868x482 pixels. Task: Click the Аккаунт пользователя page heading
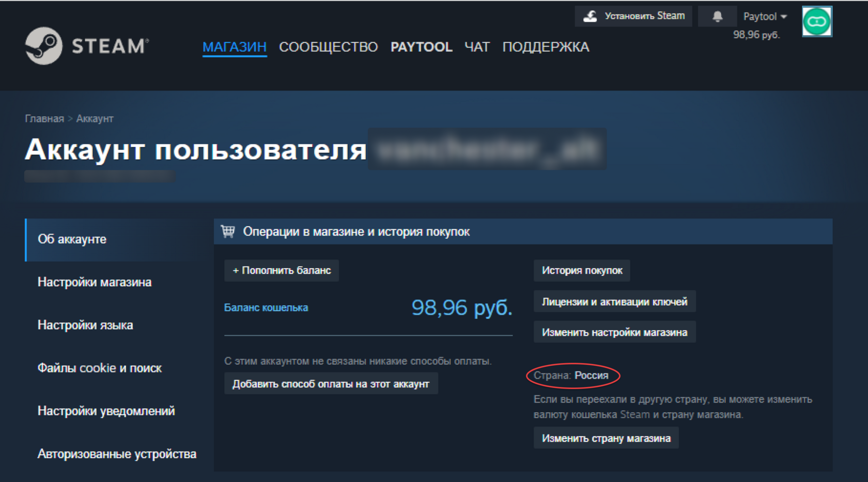coord(196,149)
